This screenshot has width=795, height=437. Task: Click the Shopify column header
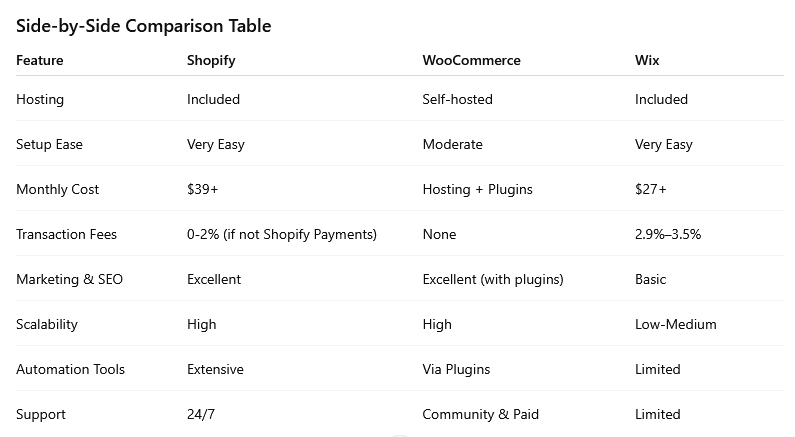pos(211,60)
